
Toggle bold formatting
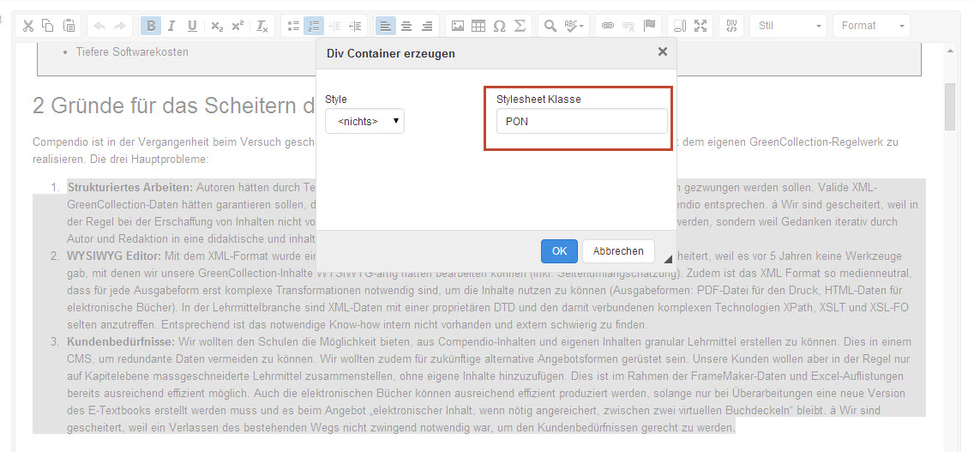pos(151,26)
